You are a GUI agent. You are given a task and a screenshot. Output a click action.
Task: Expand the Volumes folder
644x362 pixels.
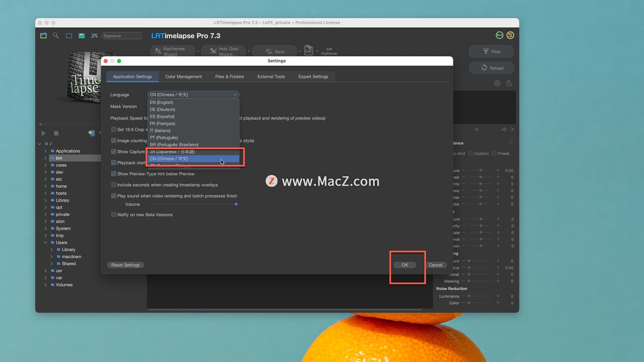tap(46, 285)
